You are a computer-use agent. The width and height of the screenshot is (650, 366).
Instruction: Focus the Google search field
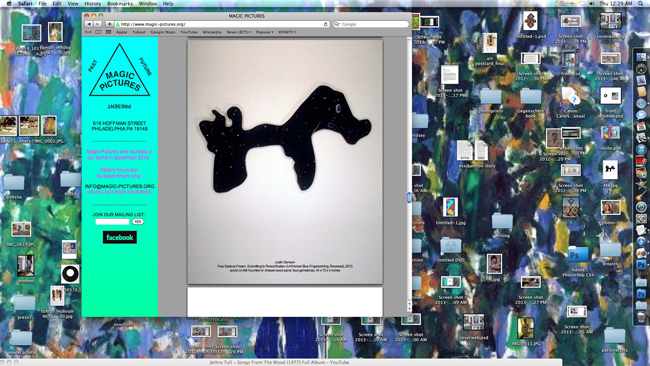coord(371,24)
